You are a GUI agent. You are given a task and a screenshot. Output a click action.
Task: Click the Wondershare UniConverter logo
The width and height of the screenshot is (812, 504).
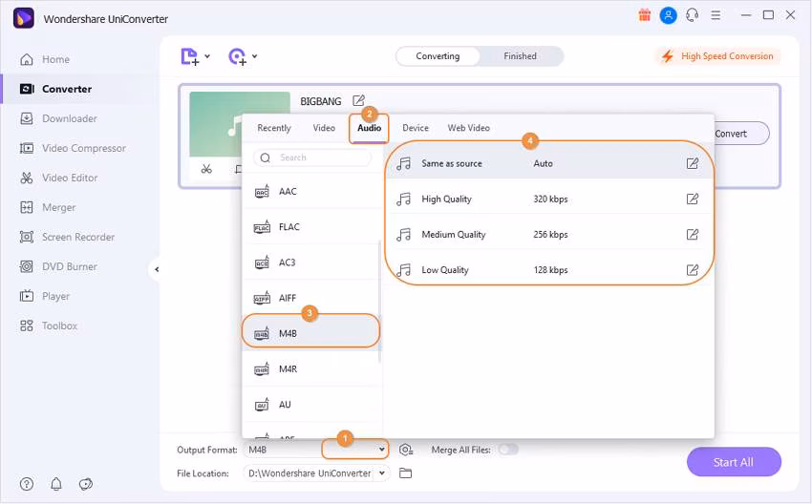pos(23,18)
